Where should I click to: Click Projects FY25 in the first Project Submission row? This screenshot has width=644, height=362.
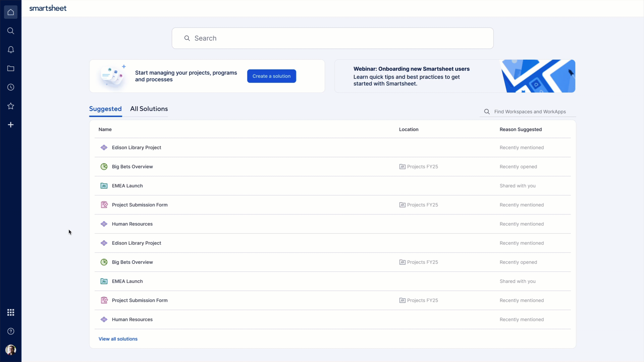tap(422, 205)
